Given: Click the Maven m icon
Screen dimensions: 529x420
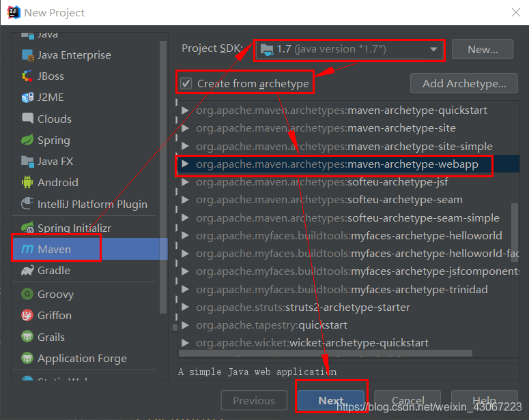Looking at the screenshot, I should (27, 249).
